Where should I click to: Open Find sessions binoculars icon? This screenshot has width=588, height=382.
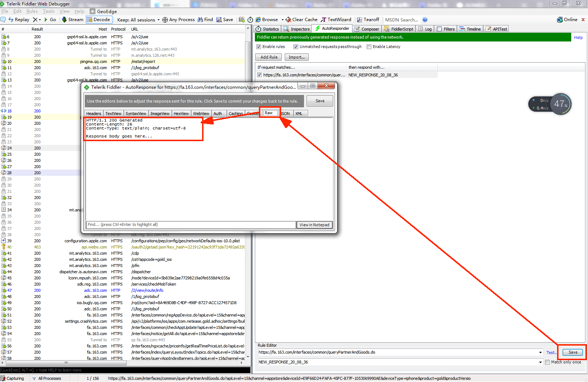point(200,20)
